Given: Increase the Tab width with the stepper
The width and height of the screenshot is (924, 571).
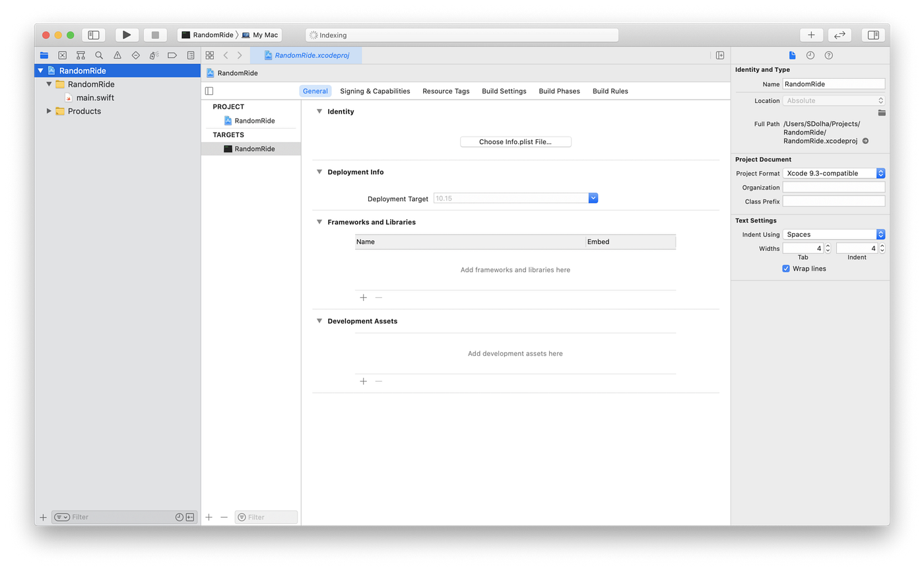Looking at the screenshot, I should [827, 245].
